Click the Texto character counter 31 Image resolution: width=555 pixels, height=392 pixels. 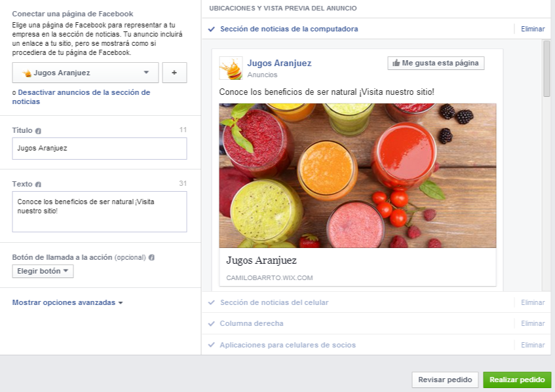pos(183,183)
